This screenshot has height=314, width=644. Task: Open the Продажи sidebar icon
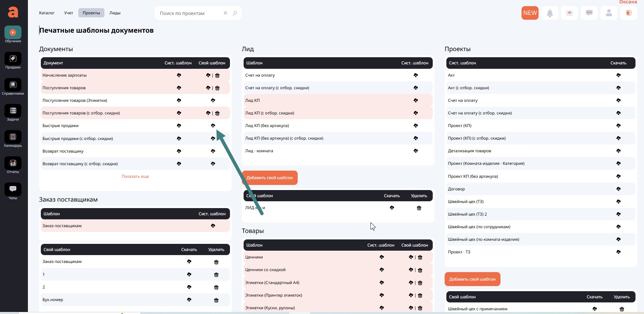tap(13, 59)
